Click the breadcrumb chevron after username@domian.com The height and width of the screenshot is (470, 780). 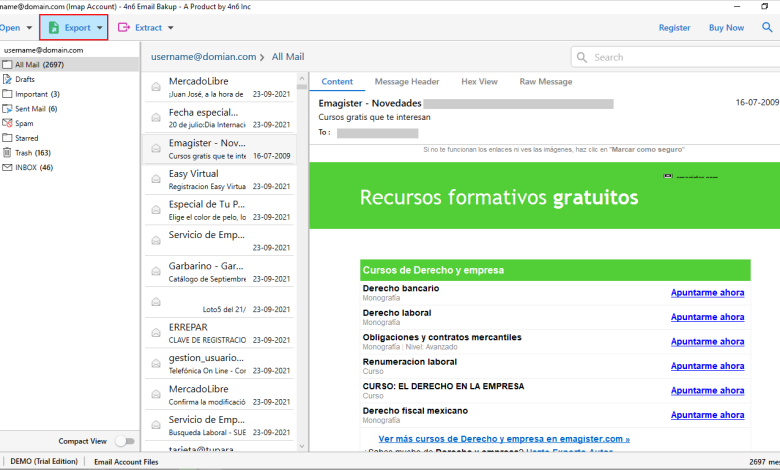[x=262, y=58]
